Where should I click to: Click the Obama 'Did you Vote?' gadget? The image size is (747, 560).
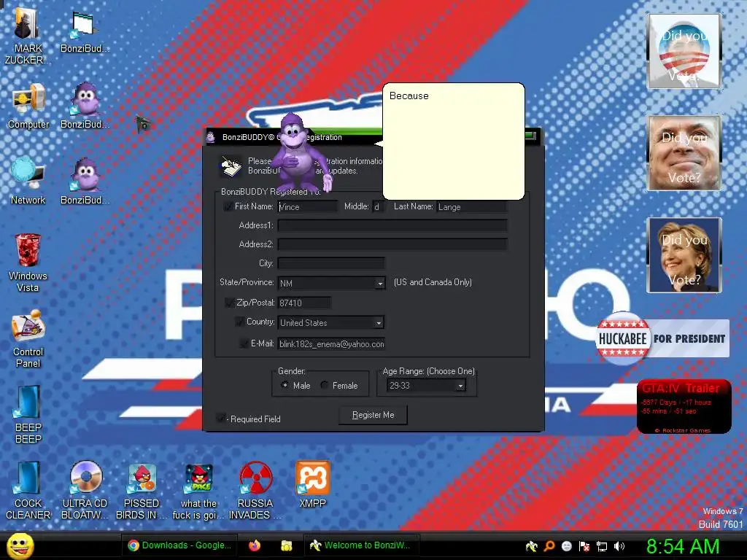[x=684, y=51]
